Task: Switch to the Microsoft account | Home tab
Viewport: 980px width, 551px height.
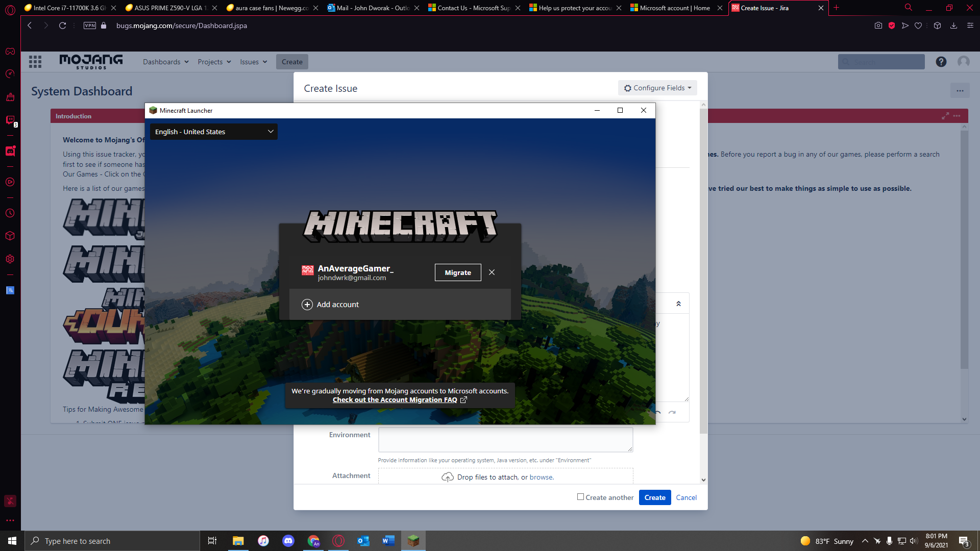Action: [674, 8]
